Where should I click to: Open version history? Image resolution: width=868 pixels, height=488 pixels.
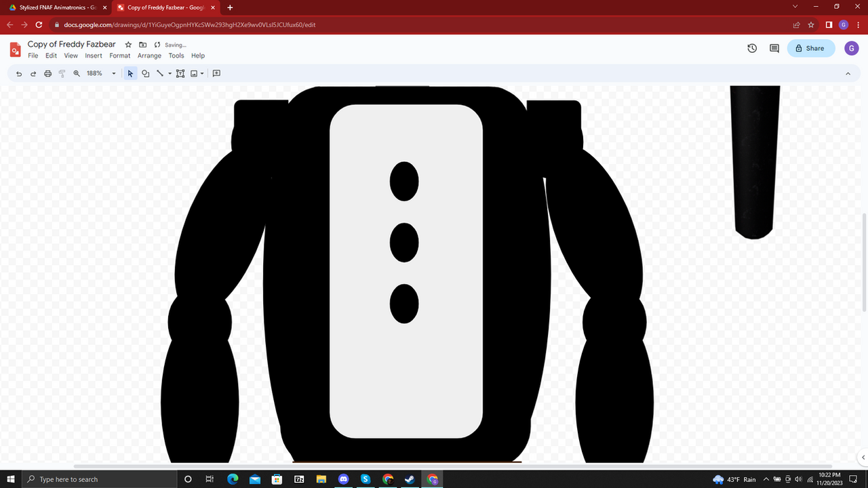[x=752, y=48]
